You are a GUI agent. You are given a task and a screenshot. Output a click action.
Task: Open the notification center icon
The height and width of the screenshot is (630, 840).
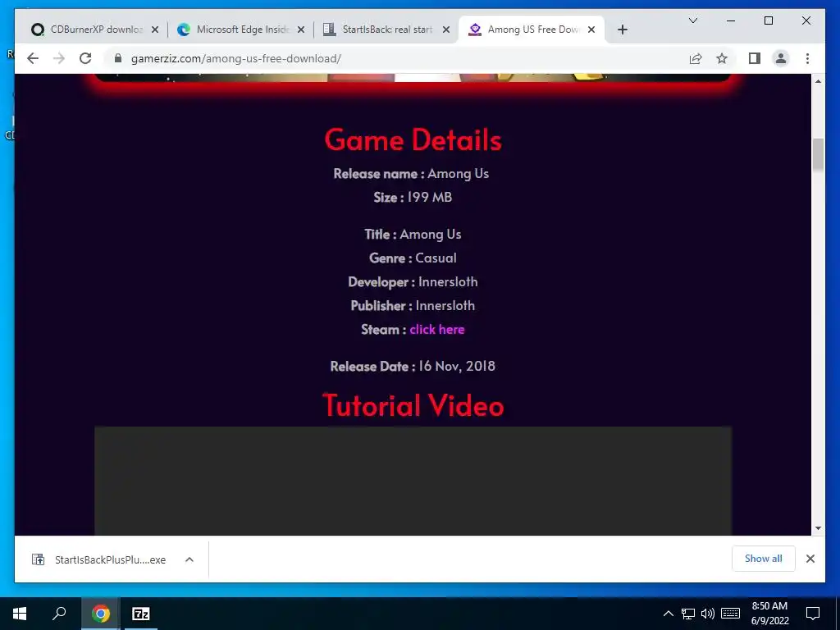(813, 614)
